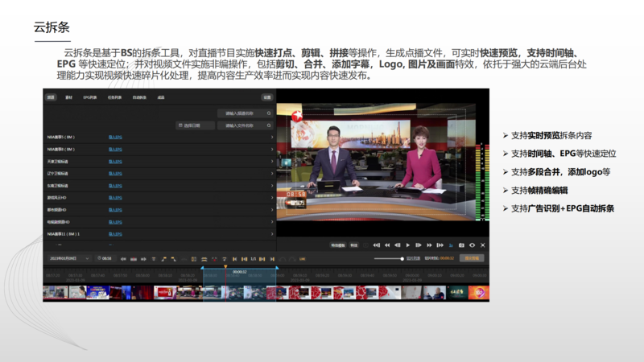Screen dimensions: 644x362
Task: Expand the 天津卫视标清 channel row arrow
Action: coord(272,161)
